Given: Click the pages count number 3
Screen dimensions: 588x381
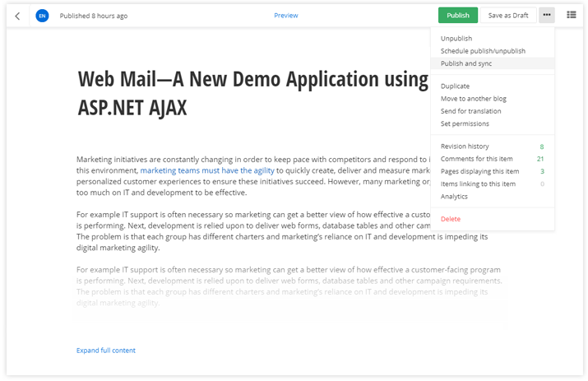Looking at the screenshot, I should (542, 171).
